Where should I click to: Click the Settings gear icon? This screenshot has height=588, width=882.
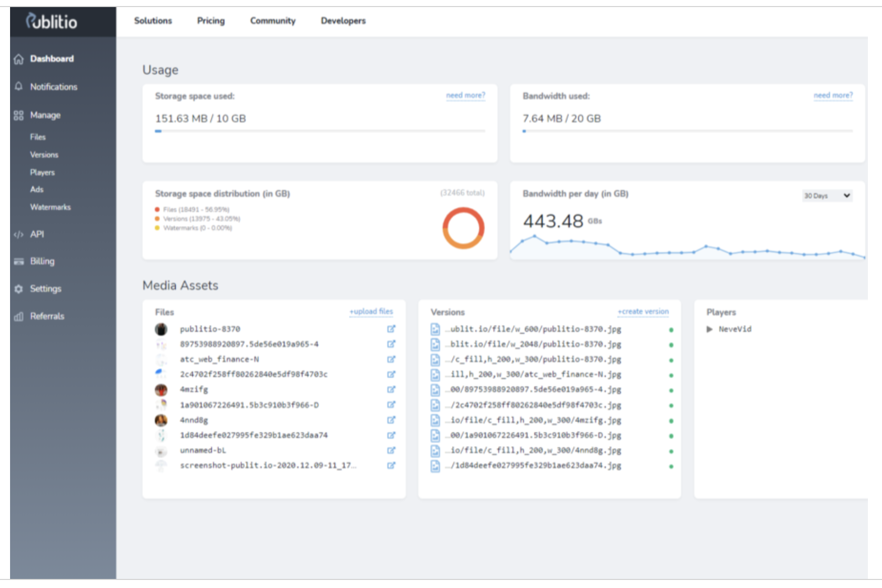pos(19,289)
